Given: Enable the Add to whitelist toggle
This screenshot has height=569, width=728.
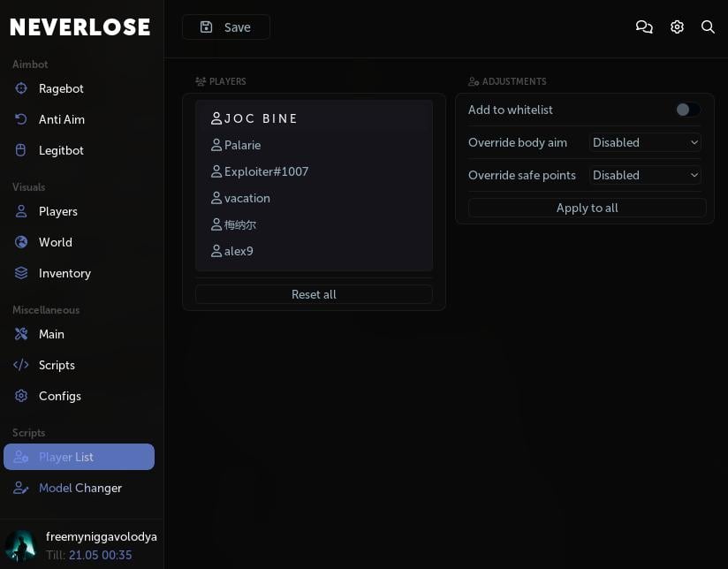Looking at the screenshot, I should click(x=688, y=110).
